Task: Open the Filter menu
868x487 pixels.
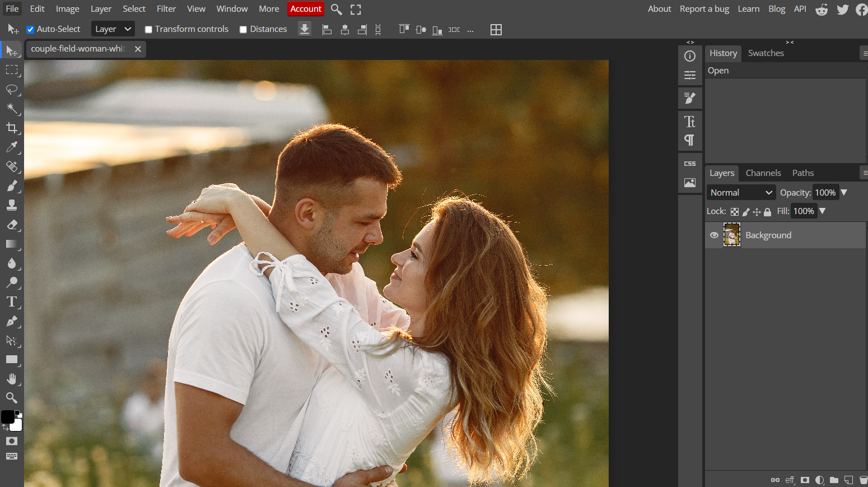Action: tap(166, 8)
